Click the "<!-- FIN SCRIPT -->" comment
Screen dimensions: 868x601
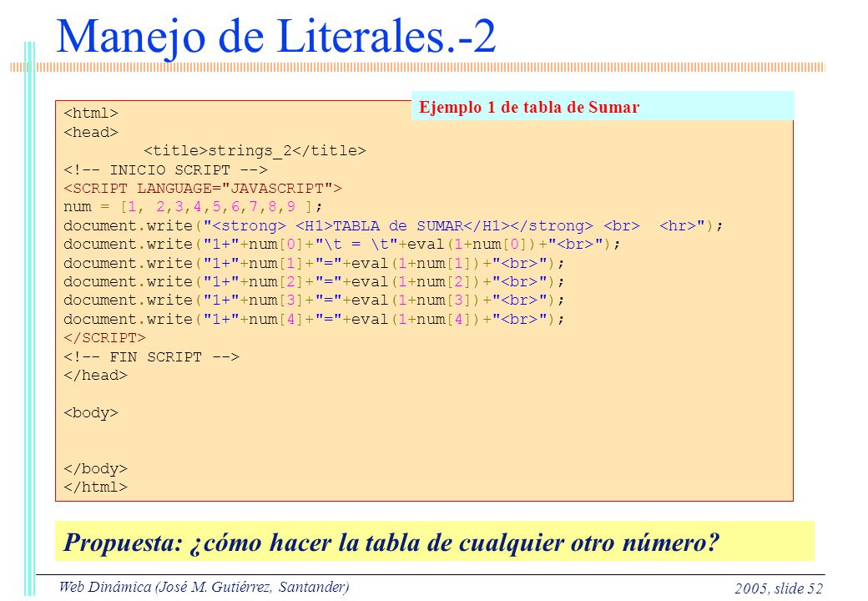click(x=152, y=357)
